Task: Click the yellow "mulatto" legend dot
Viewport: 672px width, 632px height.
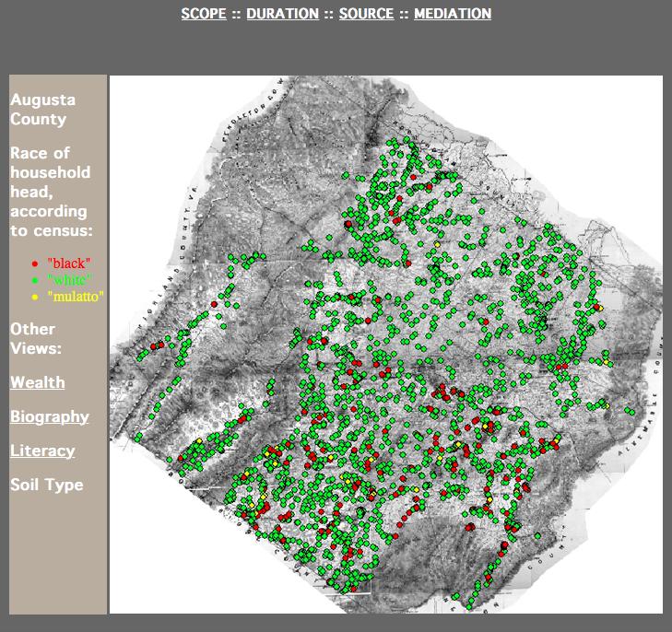Action: click(35, 297)
